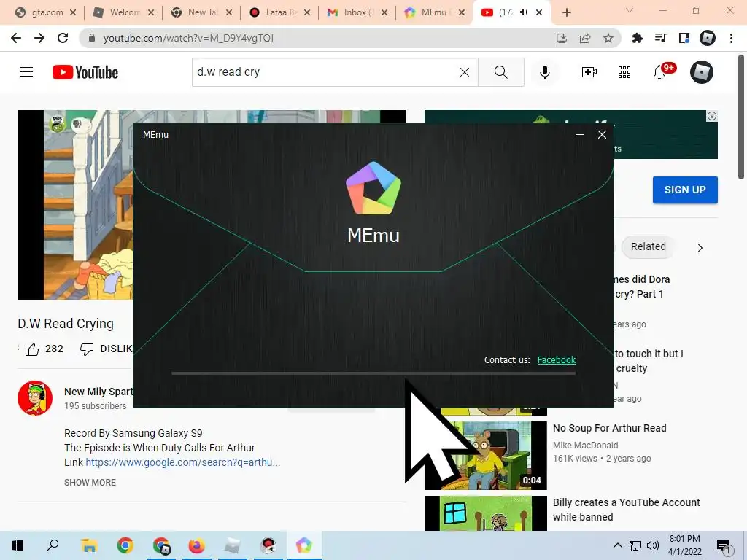The height and width of the screenshot is (560, 747).
Task: Share this page from address bar
Action: click(585, 38)
